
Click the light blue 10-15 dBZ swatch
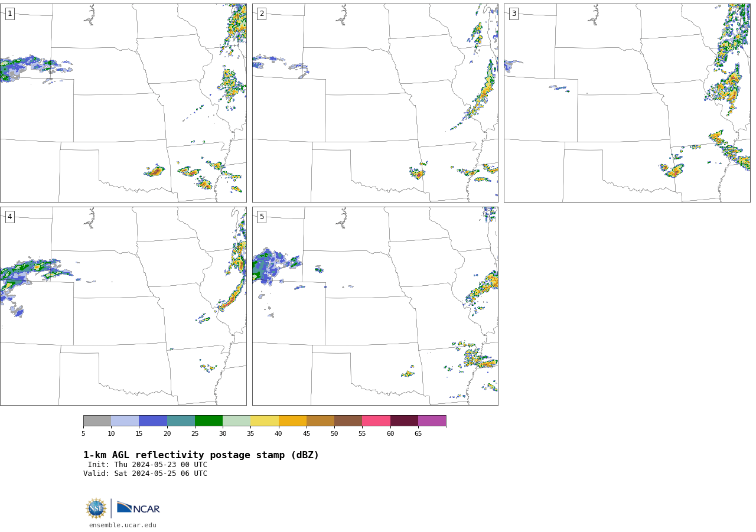(125, 420)
